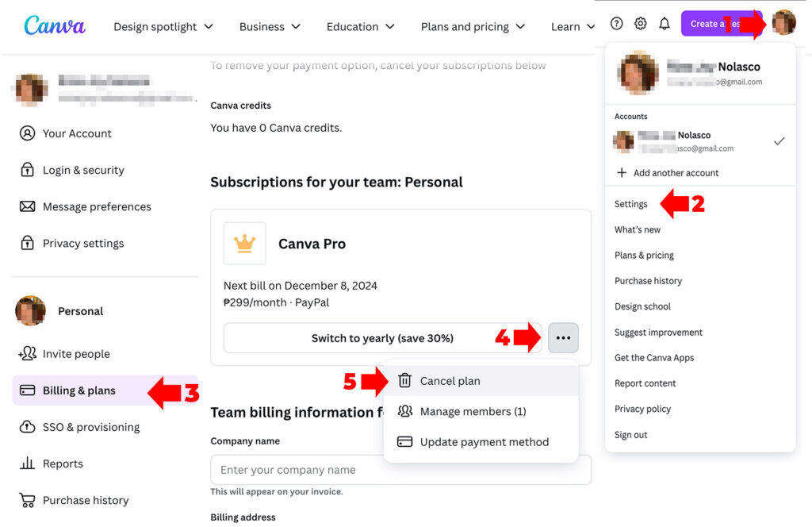Click the trash icon beside Cancel plan
Image resolution: width=812 pixels, height=527 pixels.
tap(407, 381)
